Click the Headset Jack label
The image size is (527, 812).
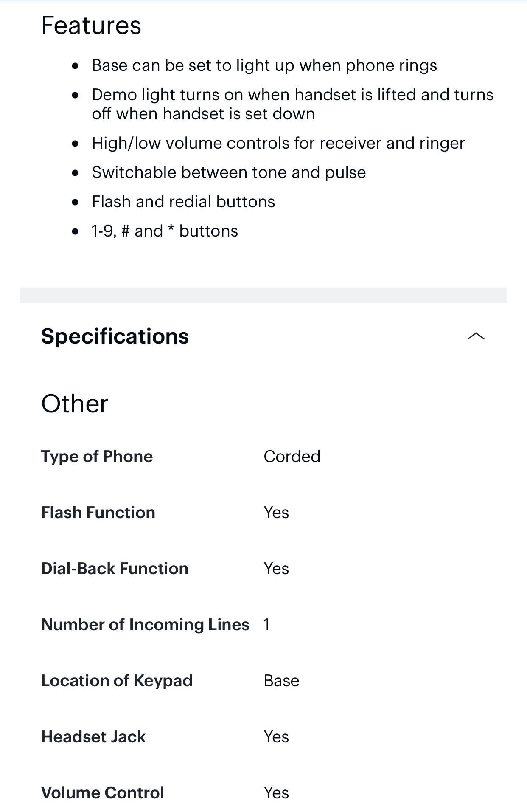[93, 737]
